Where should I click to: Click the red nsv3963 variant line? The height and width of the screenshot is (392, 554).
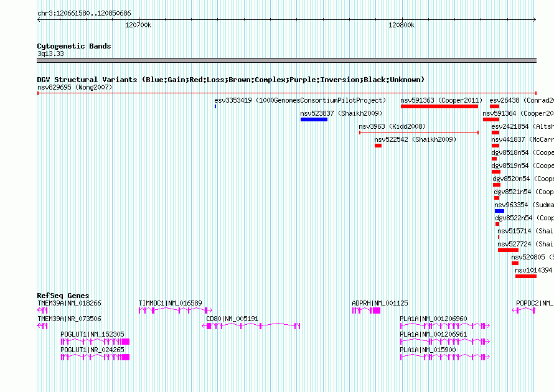point(419,133)
